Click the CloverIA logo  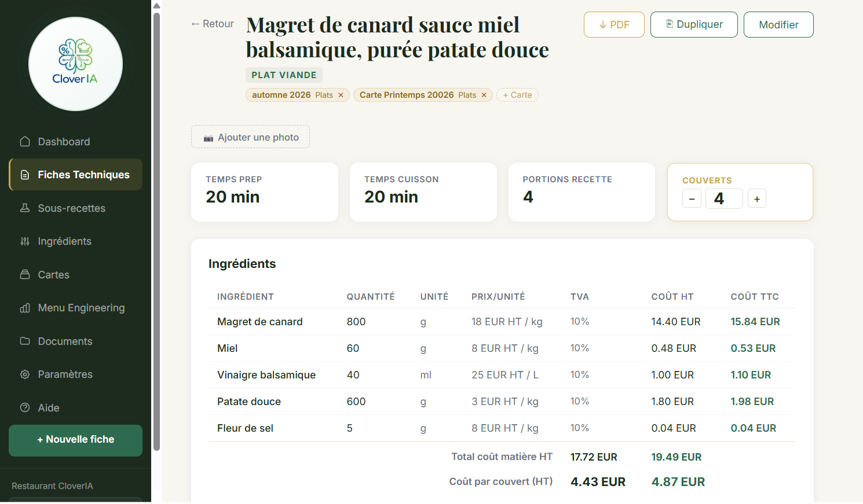pyautogui.click(x=75, y=64)
